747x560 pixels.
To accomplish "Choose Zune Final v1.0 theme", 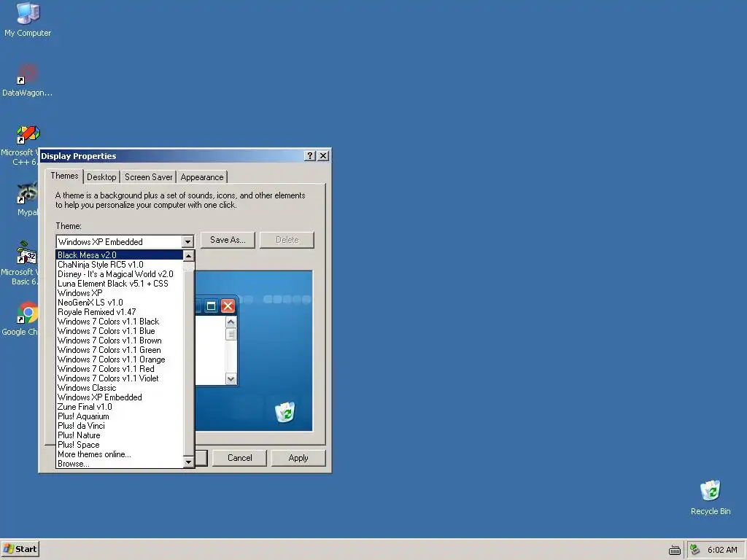I will coord(119,407).
